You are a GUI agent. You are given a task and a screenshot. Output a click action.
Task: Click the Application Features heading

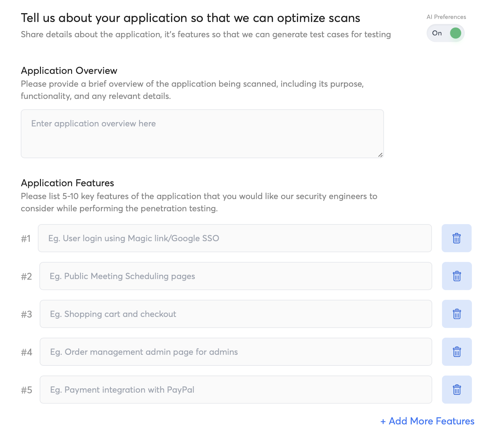[67, 183]
